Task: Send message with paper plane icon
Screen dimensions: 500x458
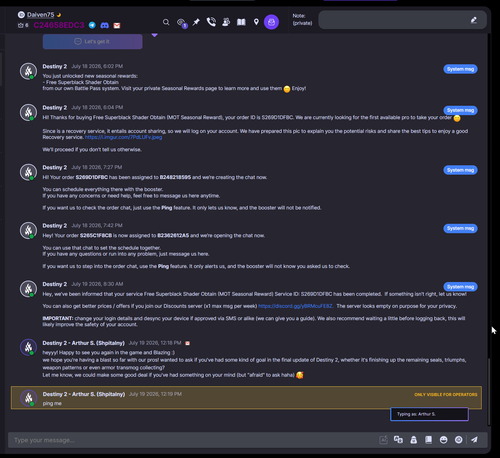Action: point(474,440)
